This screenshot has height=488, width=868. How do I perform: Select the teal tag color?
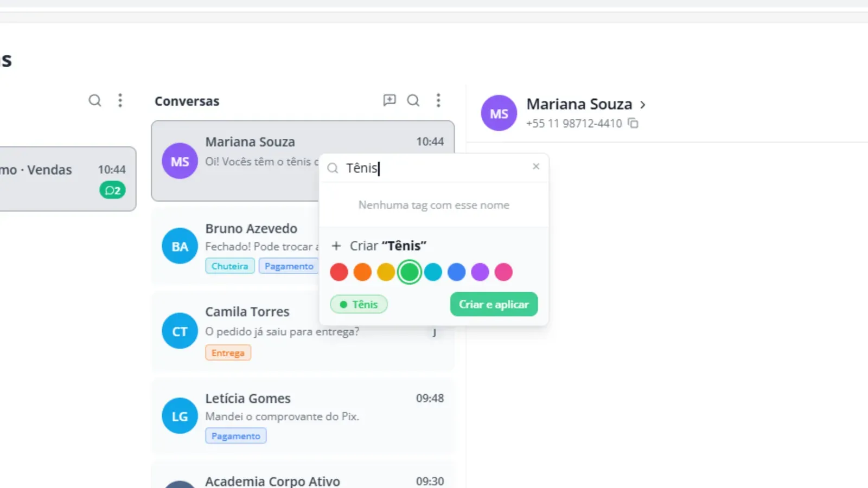(433, 272)
